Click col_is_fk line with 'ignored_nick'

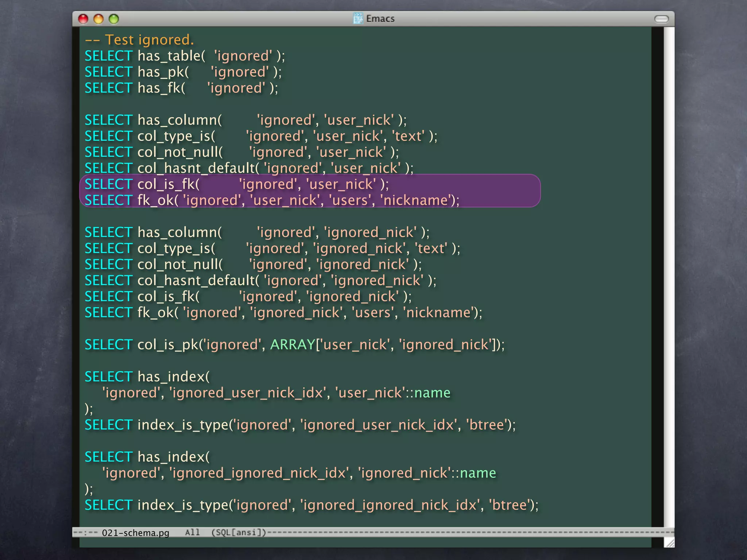248,296
